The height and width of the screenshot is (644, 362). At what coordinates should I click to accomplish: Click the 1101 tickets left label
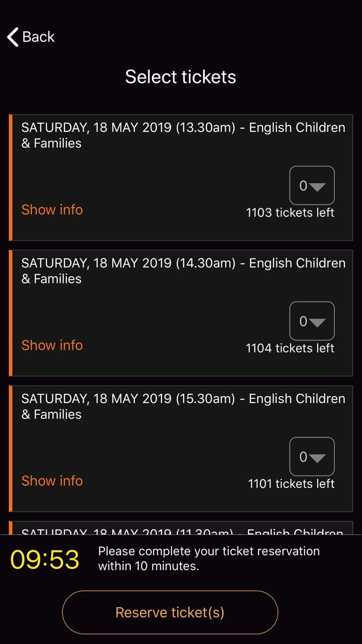point(291,484)
